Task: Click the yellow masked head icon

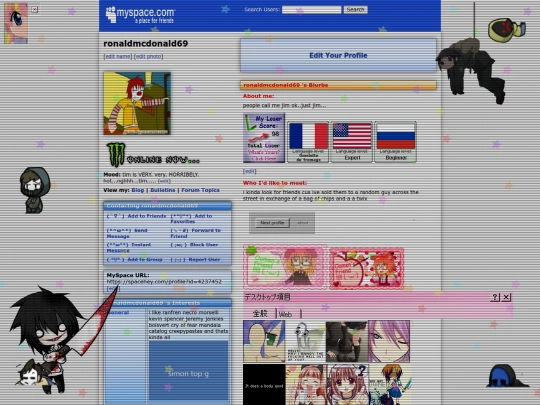Action: [x=506, y=30]
